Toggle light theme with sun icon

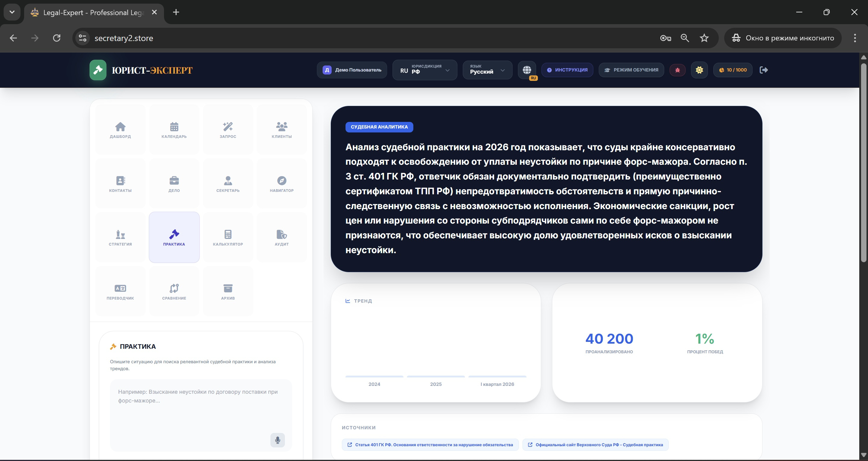699,70
